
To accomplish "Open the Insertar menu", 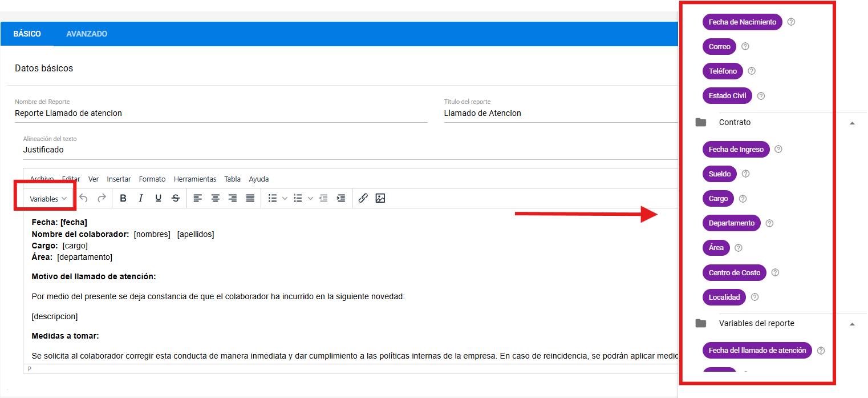I will pyautogui.click(x=119, y=179).
